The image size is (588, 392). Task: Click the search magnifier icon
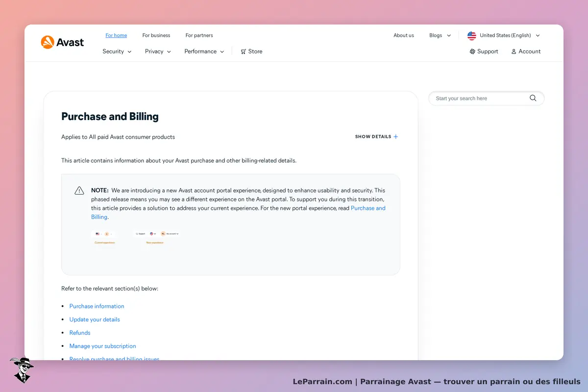point(533,98)
